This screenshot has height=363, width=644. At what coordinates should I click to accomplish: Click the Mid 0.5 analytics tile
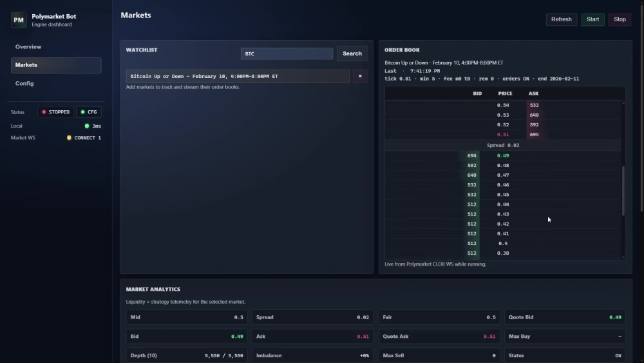[187, 317]
